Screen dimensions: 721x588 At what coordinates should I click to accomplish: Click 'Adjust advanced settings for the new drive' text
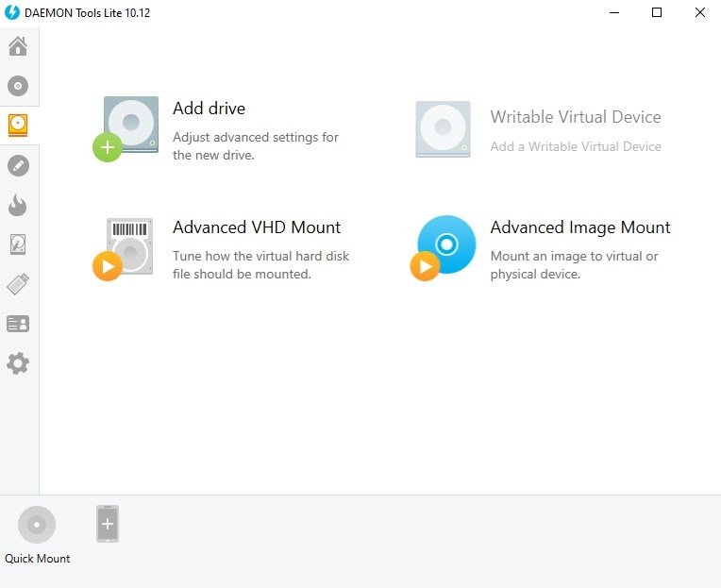pos(255,146)
